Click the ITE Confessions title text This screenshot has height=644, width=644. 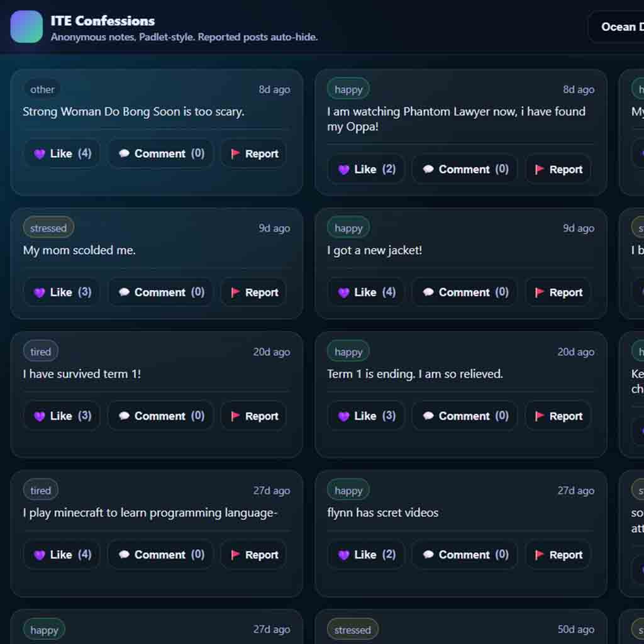(x=103, y=21)
